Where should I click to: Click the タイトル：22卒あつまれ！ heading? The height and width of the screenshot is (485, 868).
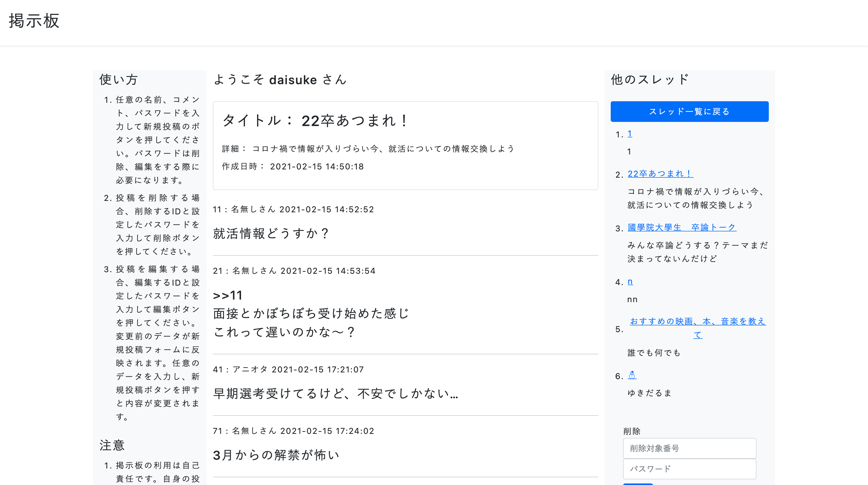pyautogui.click(x=315, y=121)
